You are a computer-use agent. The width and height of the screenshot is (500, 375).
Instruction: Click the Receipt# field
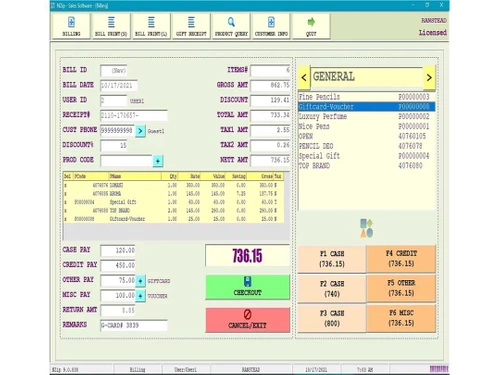coord(134,116)
